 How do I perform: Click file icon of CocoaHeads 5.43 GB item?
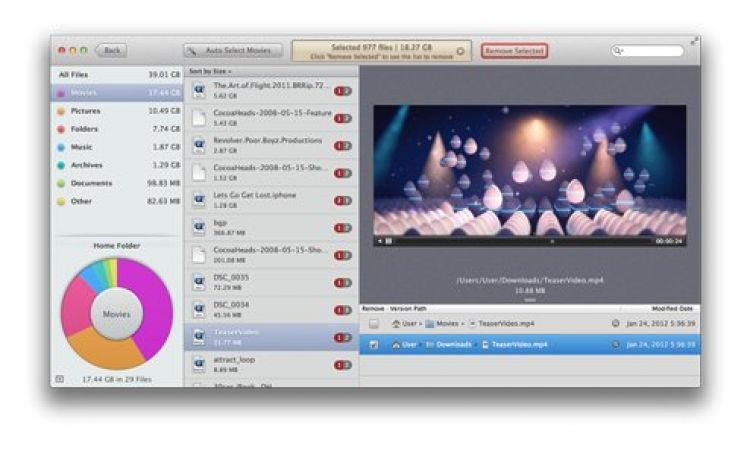tap(199, 118)
